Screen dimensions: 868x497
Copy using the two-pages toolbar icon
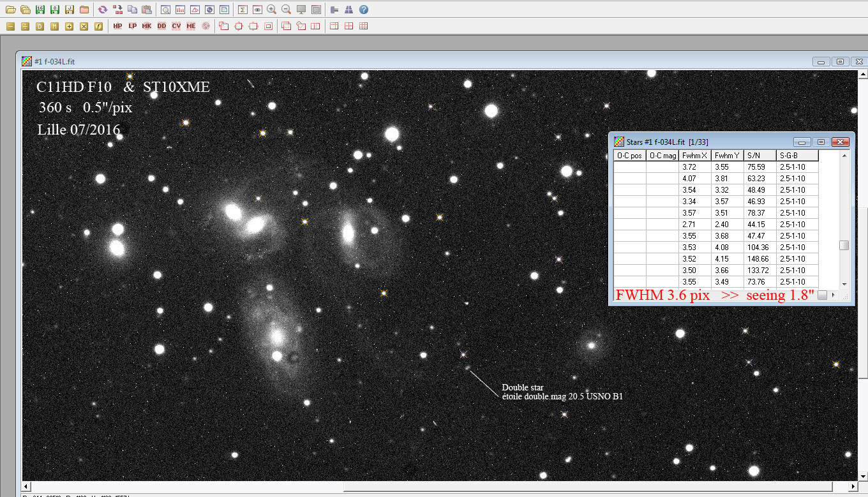point(132,10)
